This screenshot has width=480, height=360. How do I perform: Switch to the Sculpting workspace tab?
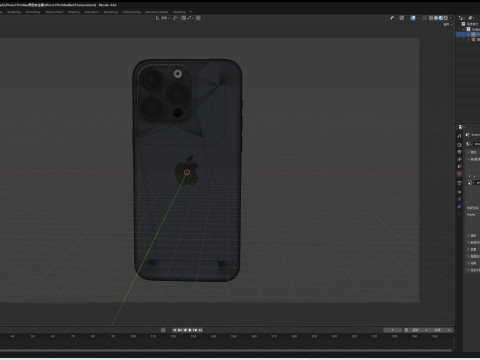[x=14, y=12]
